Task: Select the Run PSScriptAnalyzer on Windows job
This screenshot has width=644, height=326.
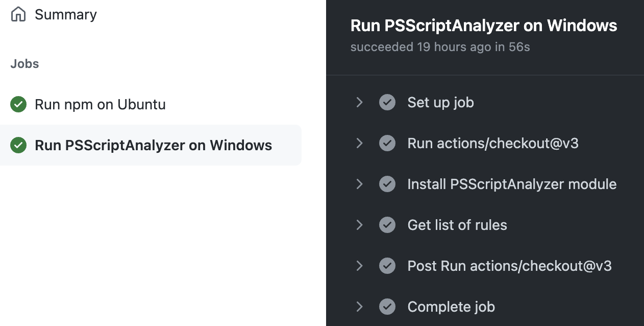Action: click(x=151, y=145)
